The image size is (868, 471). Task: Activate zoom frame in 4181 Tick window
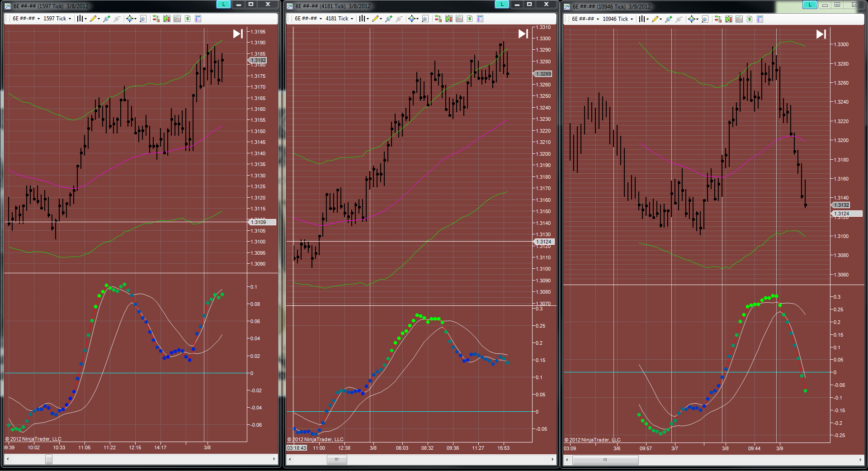click(425, 19)
